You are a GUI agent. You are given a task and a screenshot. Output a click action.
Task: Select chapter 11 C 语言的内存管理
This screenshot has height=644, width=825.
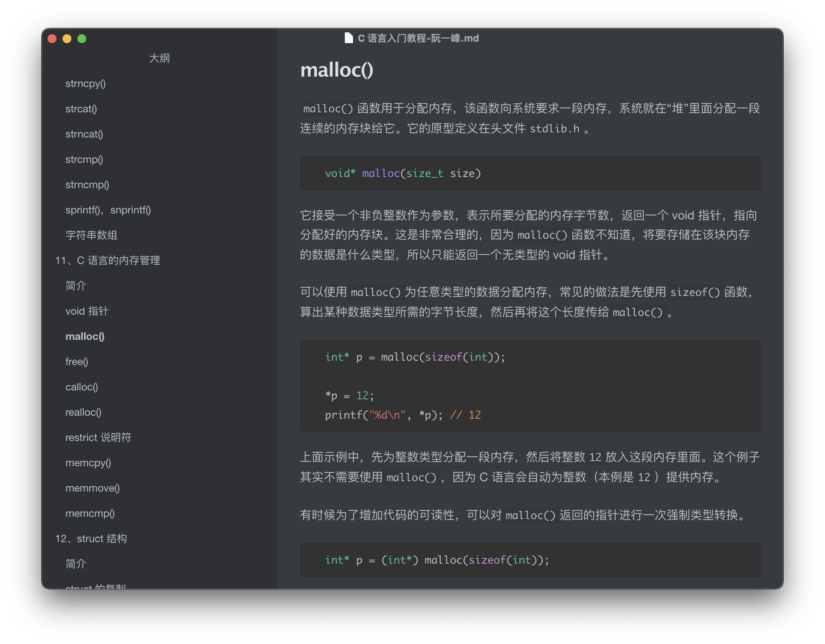[x=107, y=261]
